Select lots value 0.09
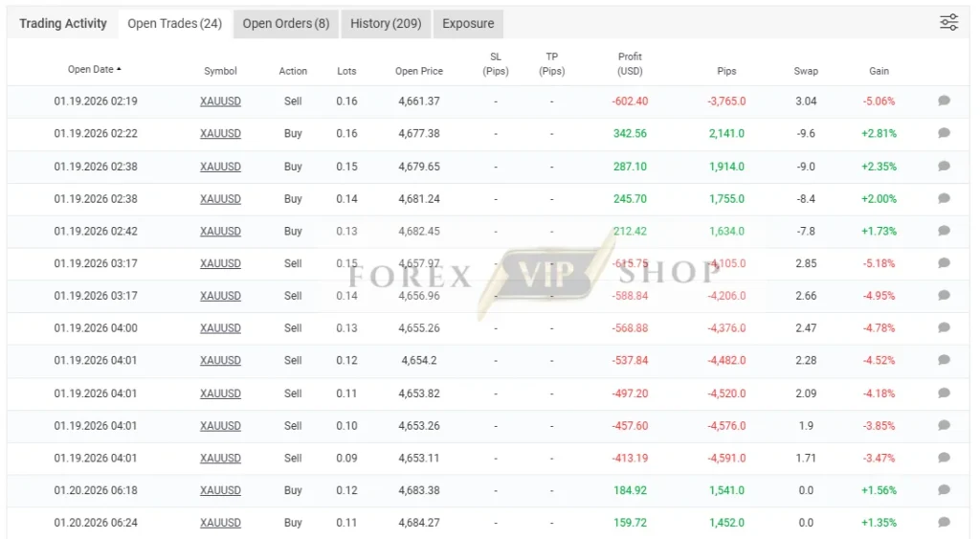This screenshot has width=980, height=539. click(346, 459)
